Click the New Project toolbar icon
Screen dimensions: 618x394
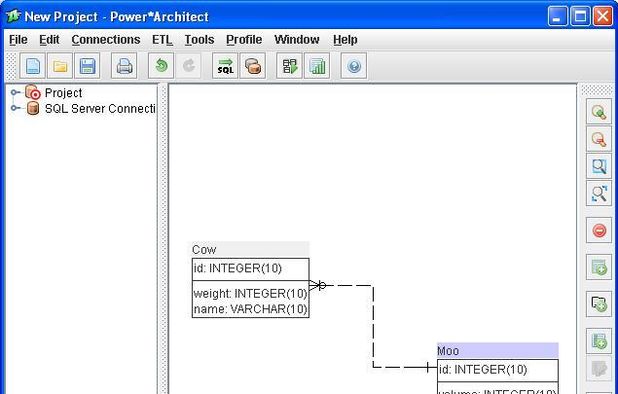tap(33, 66)
